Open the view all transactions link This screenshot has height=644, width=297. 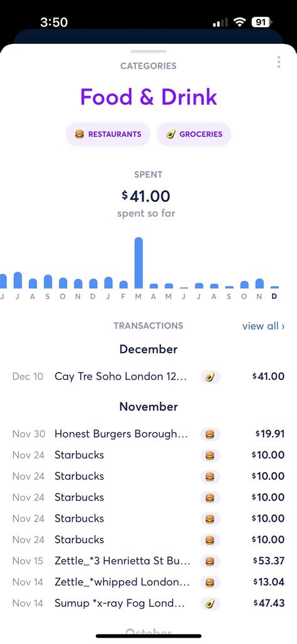(x=263, y=326)
